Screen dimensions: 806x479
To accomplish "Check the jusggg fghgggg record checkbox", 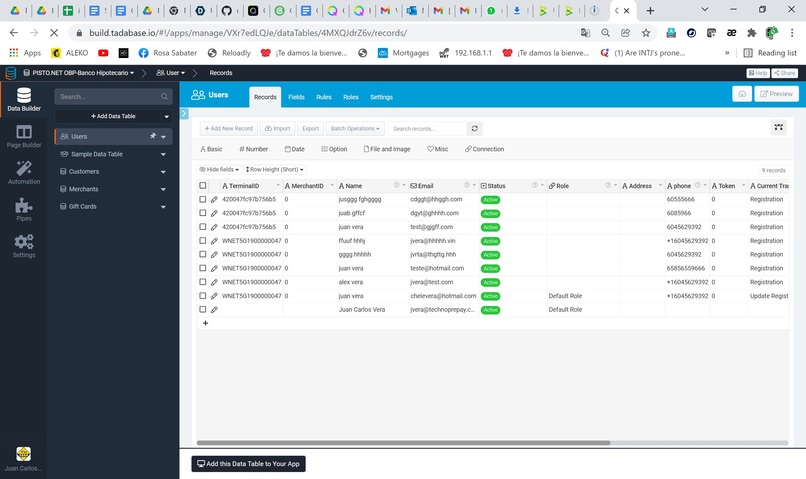I will [x=203, y=199].
